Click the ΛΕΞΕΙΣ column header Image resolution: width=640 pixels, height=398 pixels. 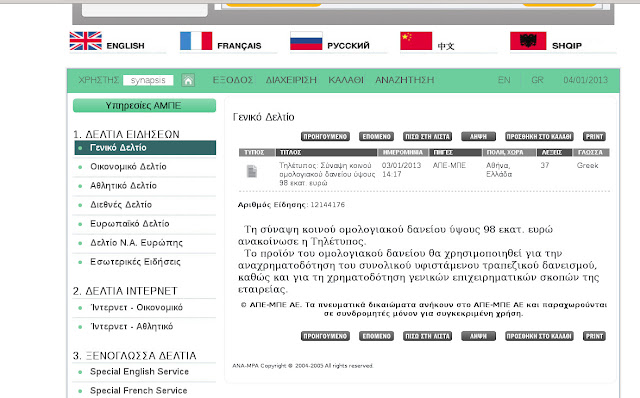click(555, 152)
